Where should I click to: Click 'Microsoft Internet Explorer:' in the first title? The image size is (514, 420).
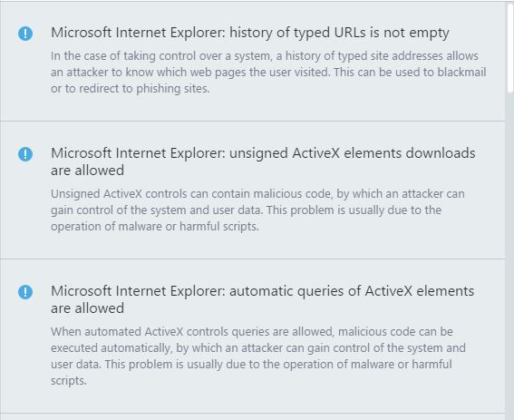click(x=138, y=33)
